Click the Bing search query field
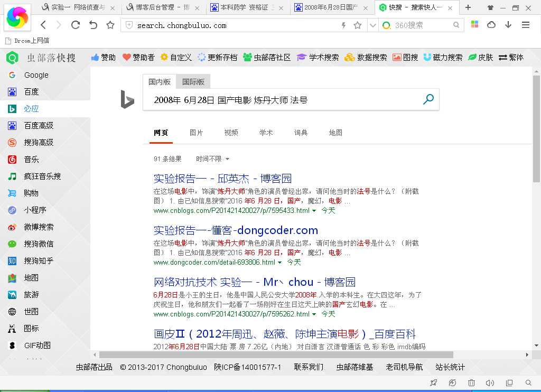The height and width of the screenshot is (392, 541). click(x=281, y=100)
